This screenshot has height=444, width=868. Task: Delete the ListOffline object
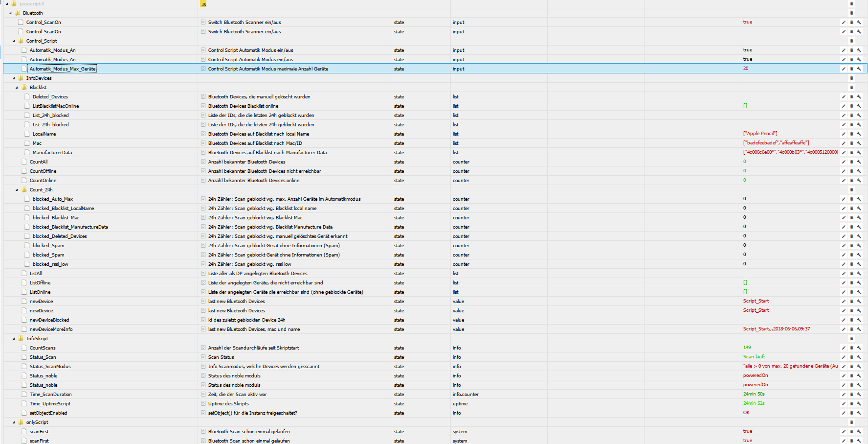[x=851, y=283]
